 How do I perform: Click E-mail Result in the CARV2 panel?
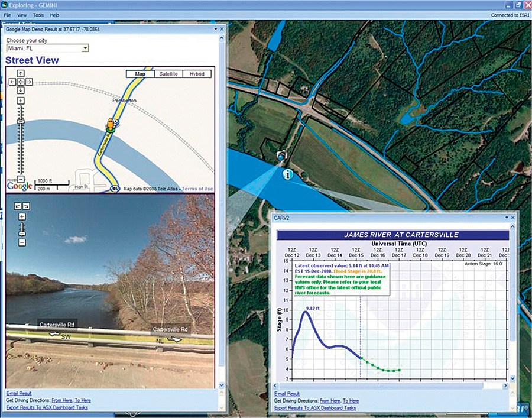pos(287,394)
